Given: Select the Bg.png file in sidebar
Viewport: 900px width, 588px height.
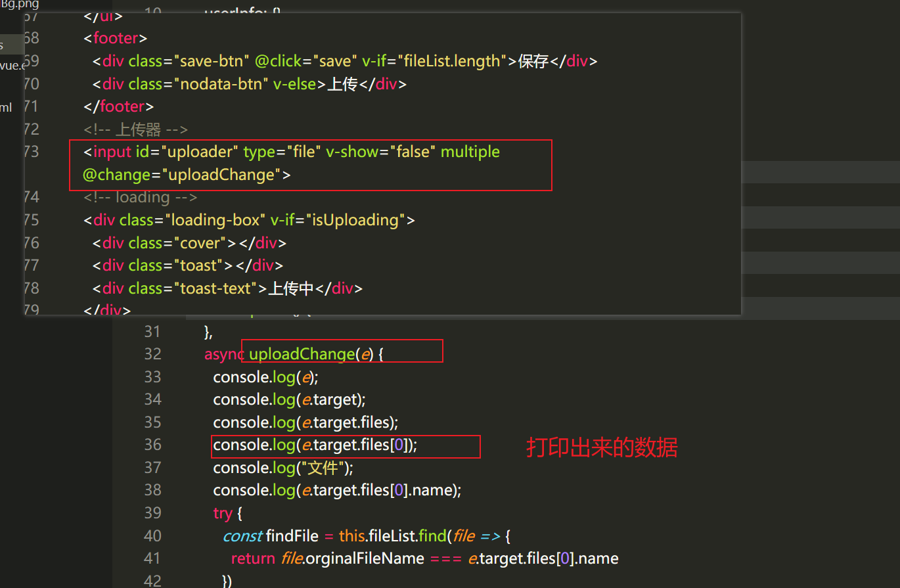Looking at the screenshot, I should 20,5.
